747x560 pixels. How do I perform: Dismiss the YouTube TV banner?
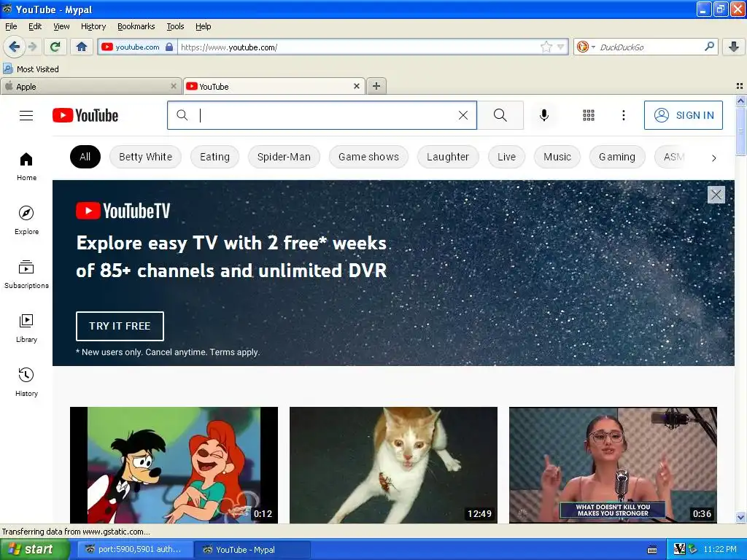pos(716,194)
